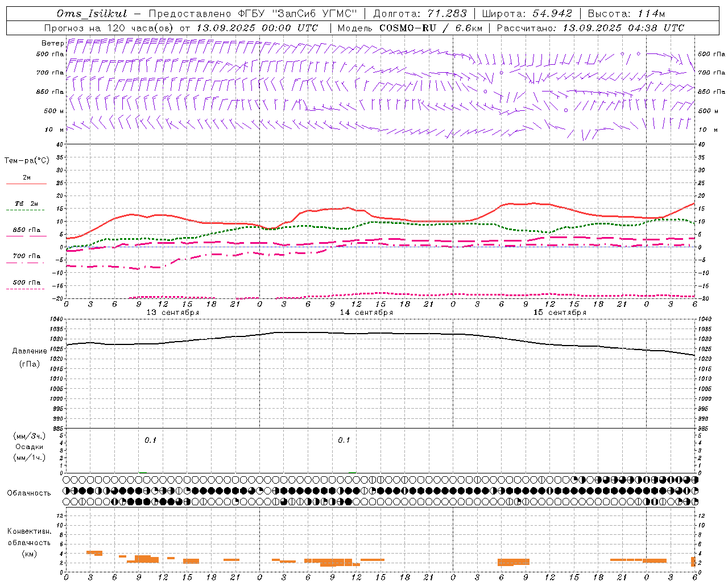The height and width of the screenshot is (582, 728).
Task: Click the longitude value Долгота: 71.283
Action: pyautogui.click(x=420, y=14)
